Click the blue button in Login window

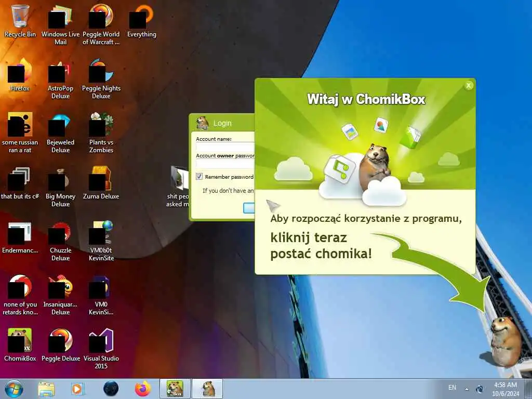(x=249, y=208)
